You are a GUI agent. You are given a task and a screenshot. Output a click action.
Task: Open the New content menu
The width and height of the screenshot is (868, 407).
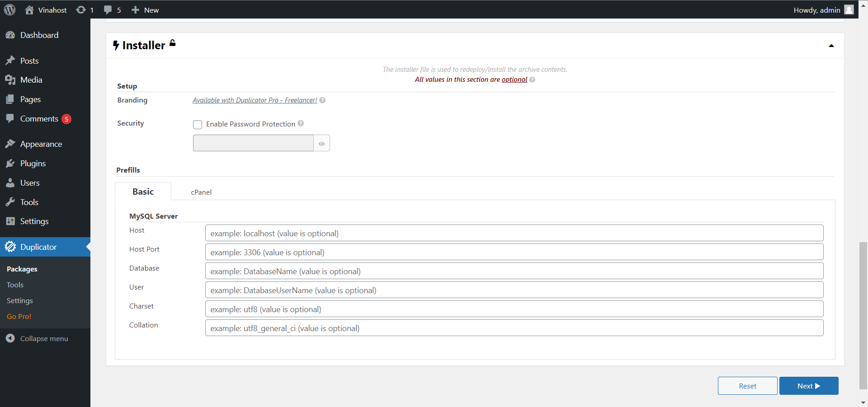coord(145,10)
